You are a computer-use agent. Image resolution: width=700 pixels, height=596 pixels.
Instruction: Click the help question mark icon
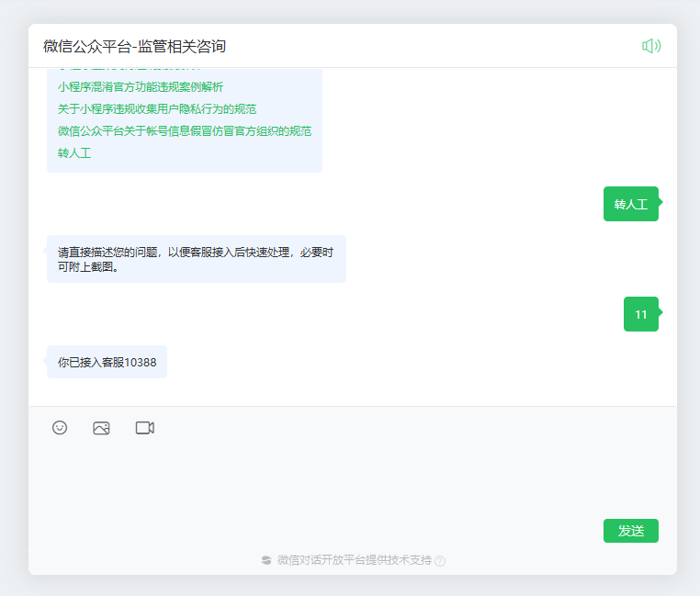(440, 561)
